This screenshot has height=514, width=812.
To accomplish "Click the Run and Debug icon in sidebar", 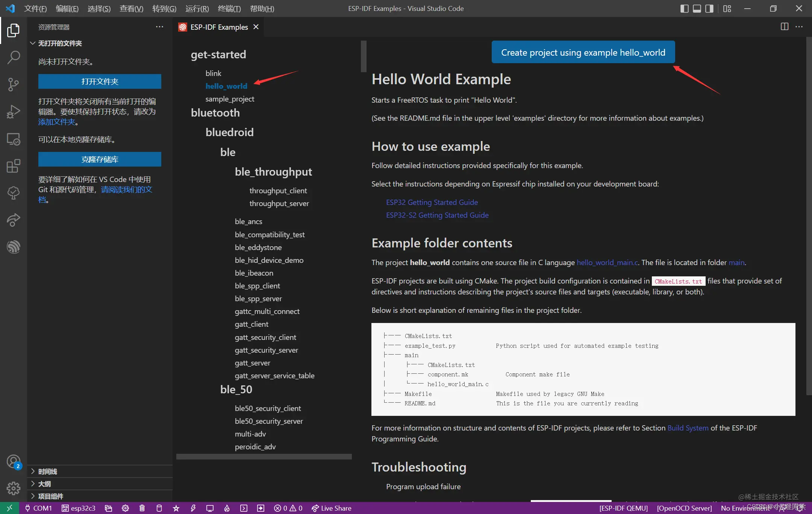I will pos(13,111).
